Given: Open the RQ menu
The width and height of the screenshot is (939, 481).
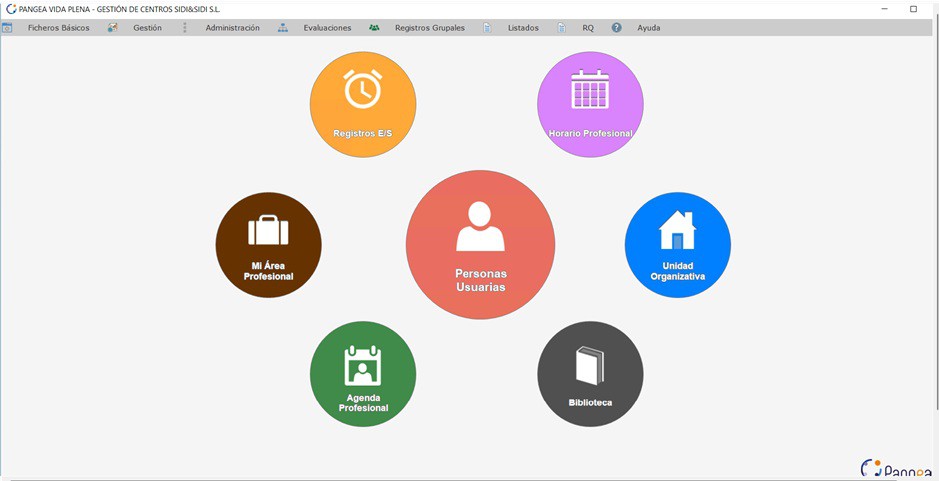Looking at the screenshot, I should [588, 28].
